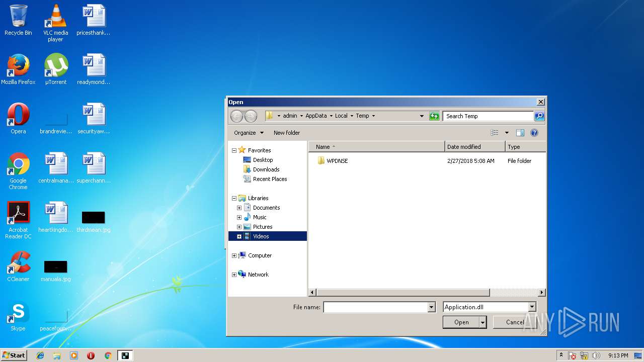The height and width of the screenshot is (362, 644).
Task: Click the AppData breadcrumb segment
Action: (316, 116)
